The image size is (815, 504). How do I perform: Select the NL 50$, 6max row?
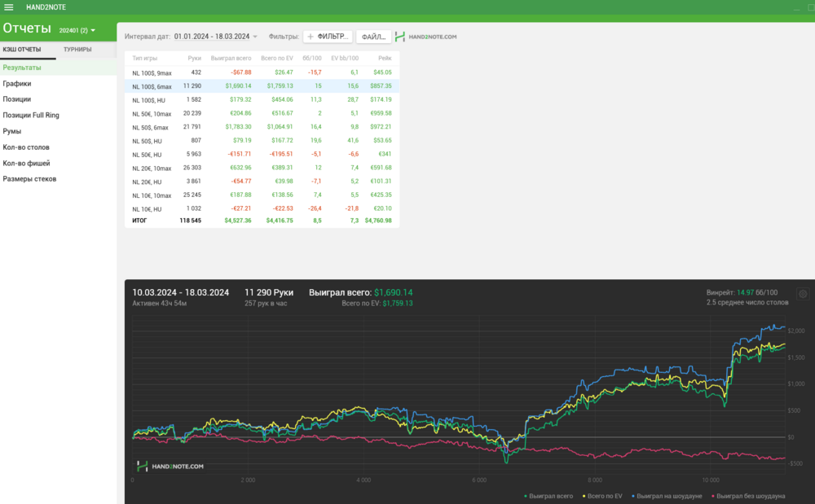tap(262, 127)
